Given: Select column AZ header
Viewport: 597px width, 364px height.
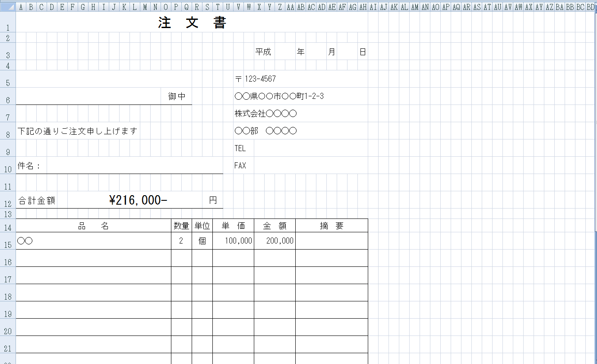Looking at the screenshot, I should (x=549, y=7).
